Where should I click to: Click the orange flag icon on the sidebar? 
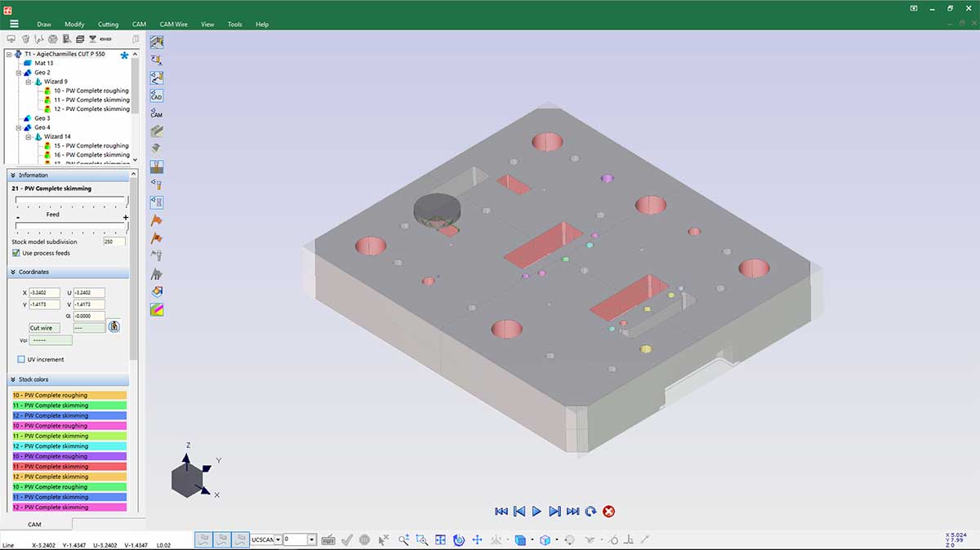pos(155,219)
